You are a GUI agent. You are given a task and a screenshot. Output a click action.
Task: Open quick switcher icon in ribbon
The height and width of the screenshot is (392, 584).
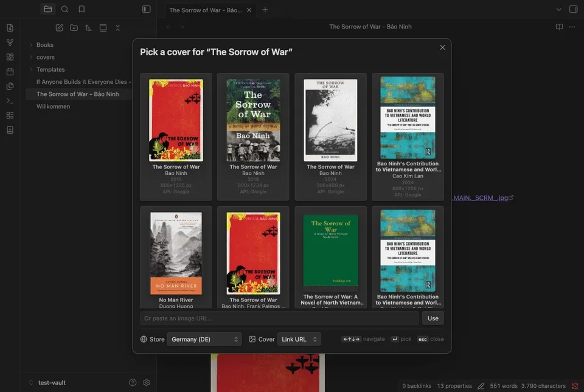click(x=10, y=28)
